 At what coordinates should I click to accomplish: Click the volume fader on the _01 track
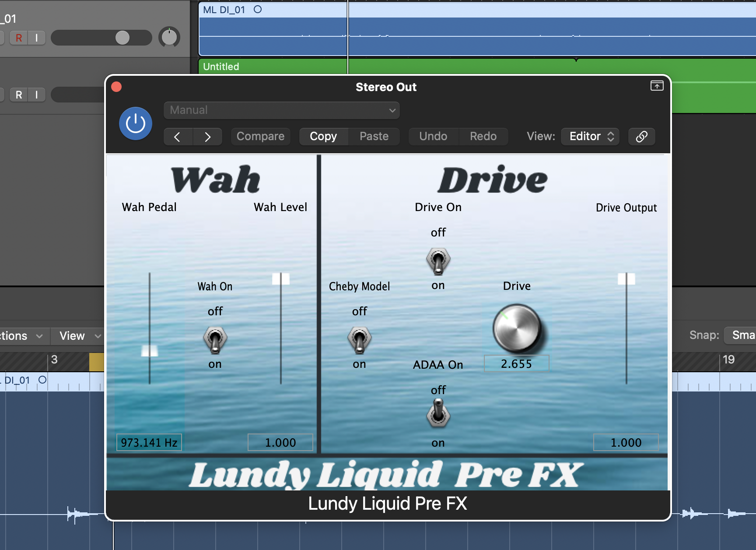pos(122,38)
